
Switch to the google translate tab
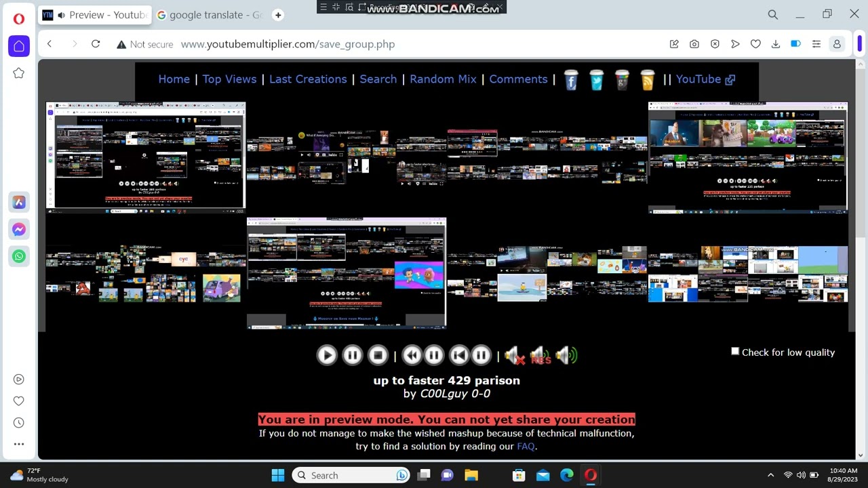point(209,15)
